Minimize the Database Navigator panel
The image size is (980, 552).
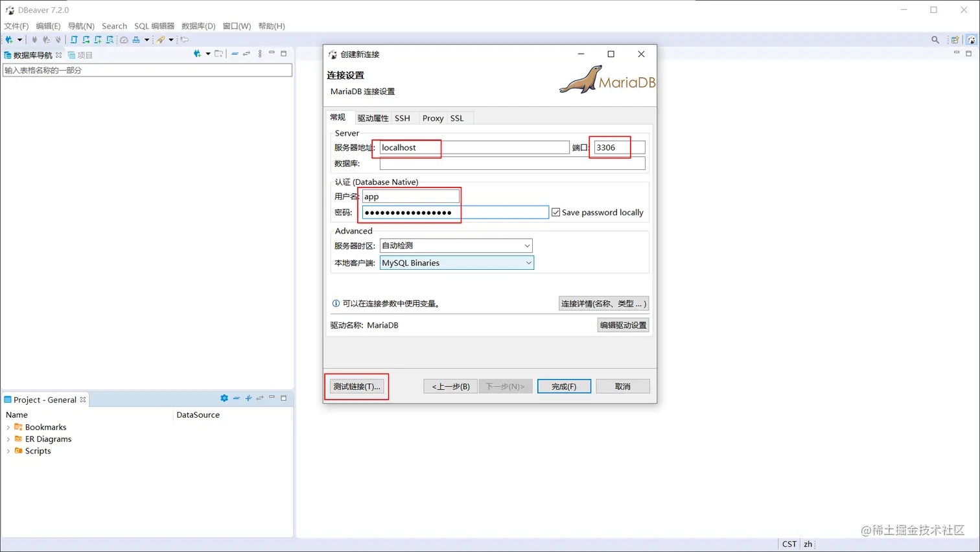point(272,53)
